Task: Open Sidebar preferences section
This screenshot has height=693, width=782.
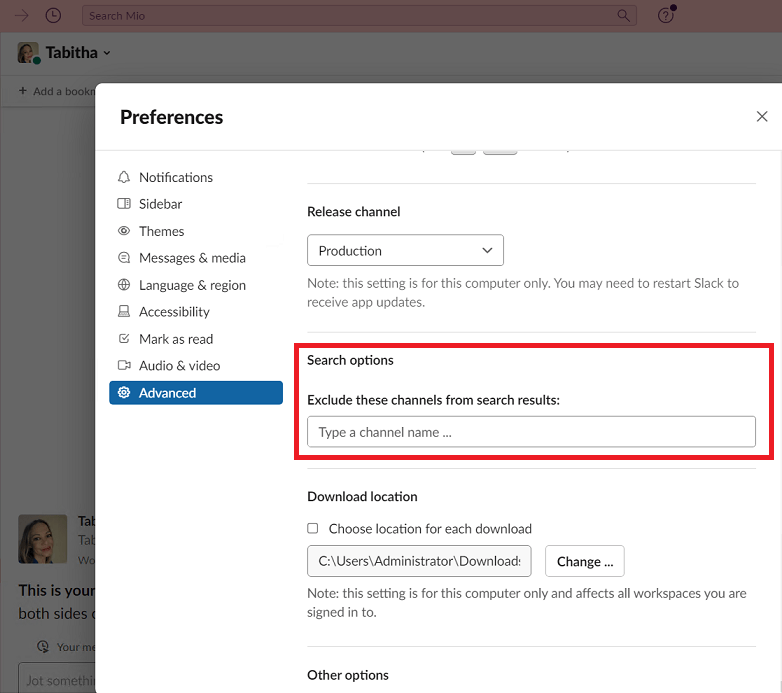Action: 160,204
